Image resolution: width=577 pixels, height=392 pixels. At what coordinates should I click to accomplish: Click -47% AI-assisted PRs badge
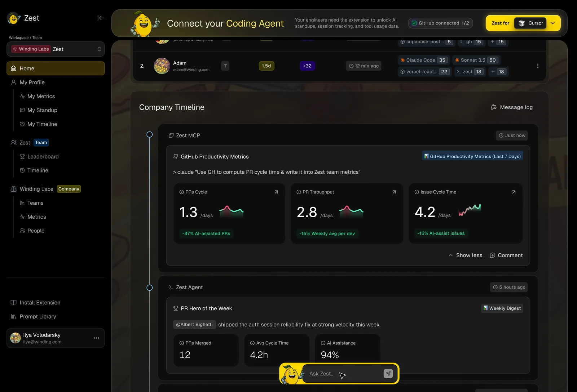[206, 233]
